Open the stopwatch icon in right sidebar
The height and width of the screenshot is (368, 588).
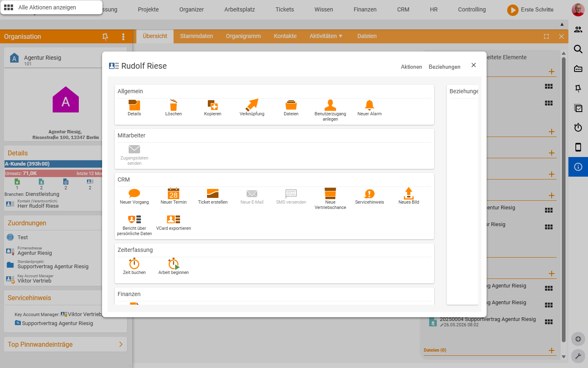coord(578,128)
